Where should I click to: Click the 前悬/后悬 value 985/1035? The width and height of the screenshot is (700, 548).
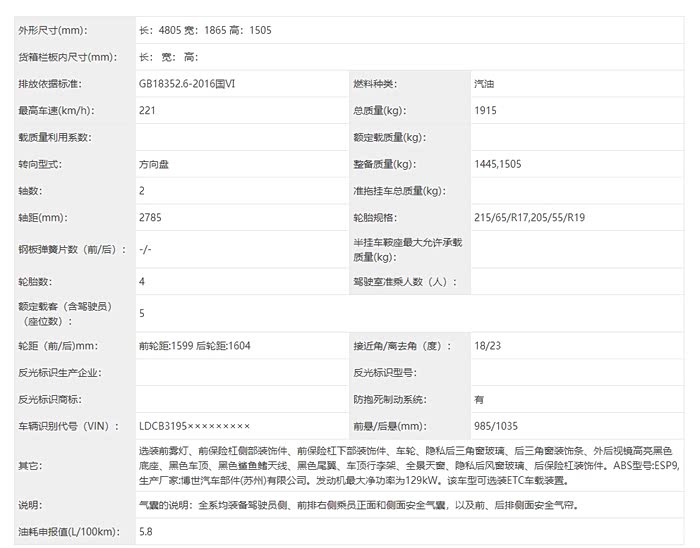pos(497,426)
